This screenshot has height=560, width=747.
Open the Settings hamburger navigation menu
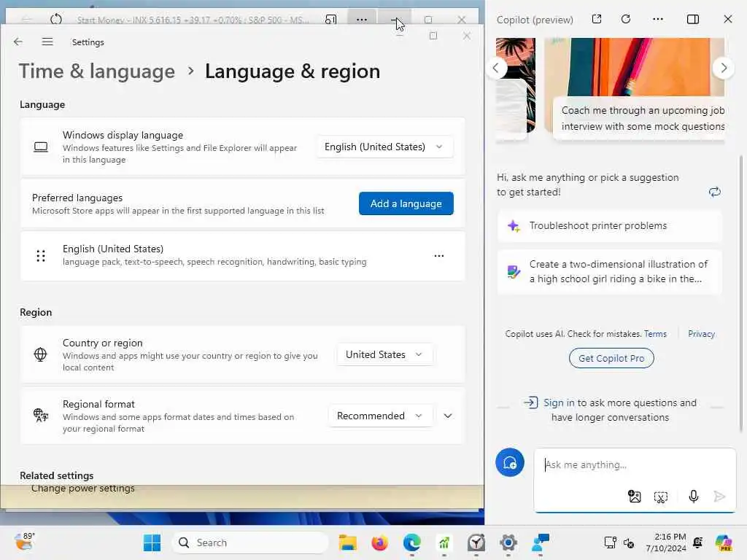(x=47, y=42)
